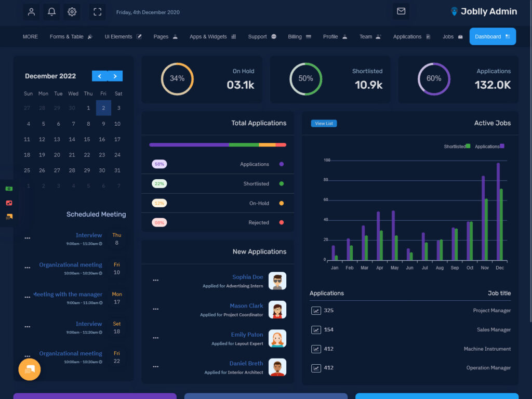Click Sales Manager job title
This screenshot has height=399, width=532.
point(494,330)
